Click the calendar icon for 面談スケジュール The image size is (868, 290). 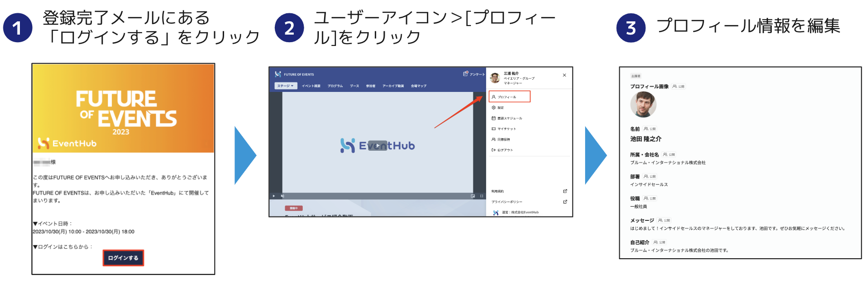[494, 118]
